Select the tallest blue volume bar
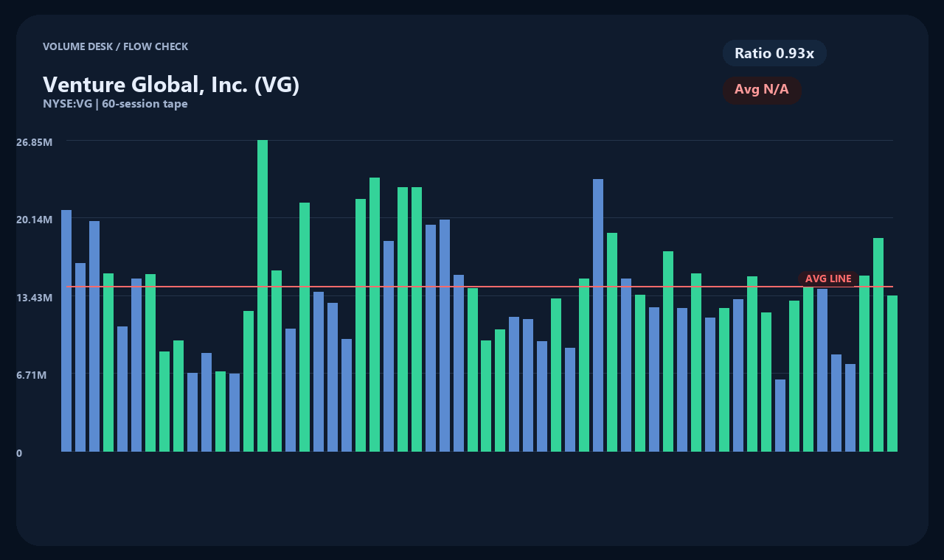 [x=598, y=315]
